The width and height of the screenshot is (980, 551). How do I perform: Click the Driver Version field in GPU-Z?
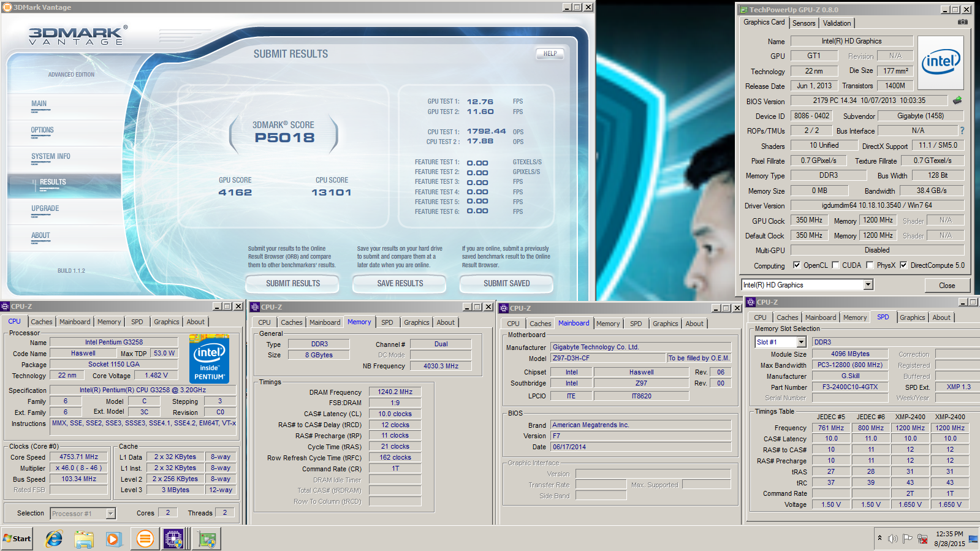pyautogui.click(x=876, y=205)
